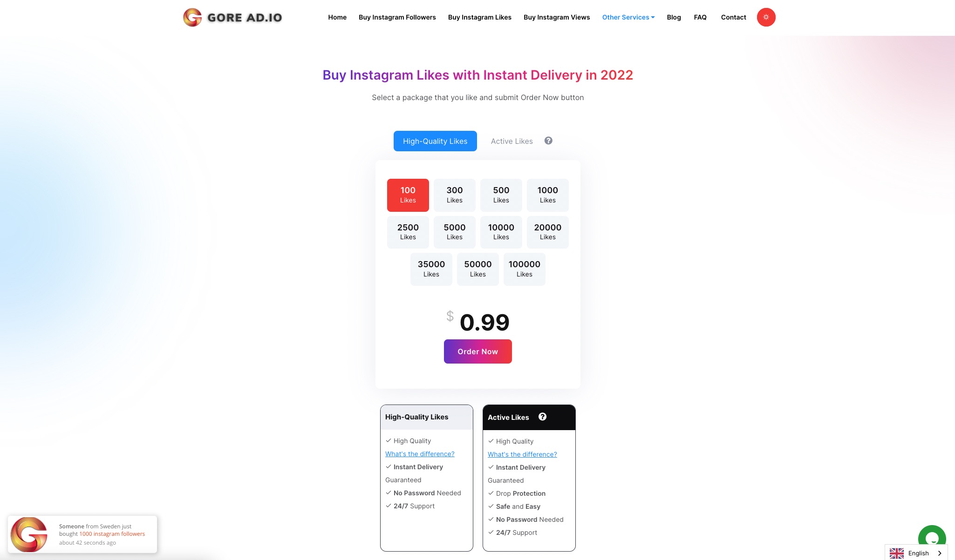Click the question mark help icon next to Active Likes
The width and height of the screenshot is (955, 560).
(548, 141)
